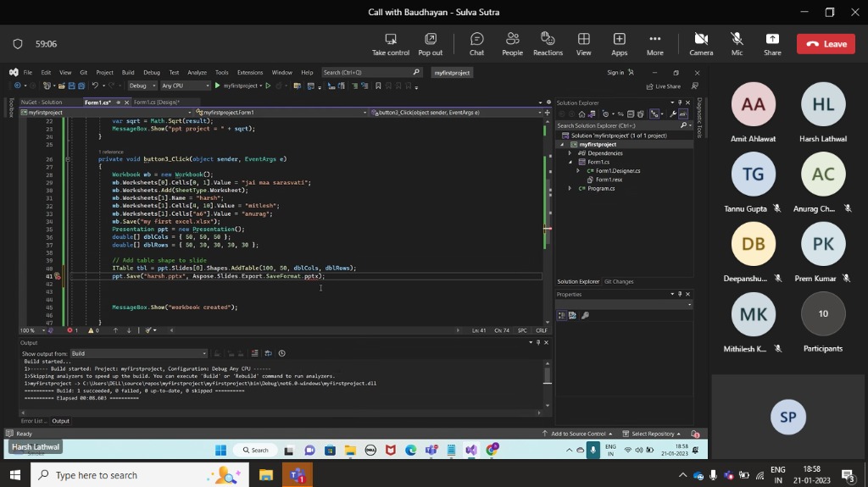Open the Reactions menu icon
The width and height of the screenshot is (868, 487).
tap(548, 40)
